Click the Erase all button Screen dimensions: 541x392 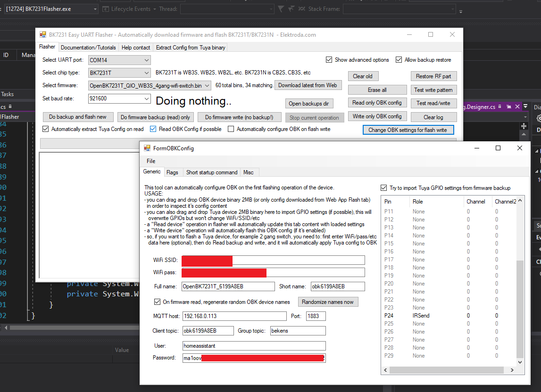[x=377, y=90]
